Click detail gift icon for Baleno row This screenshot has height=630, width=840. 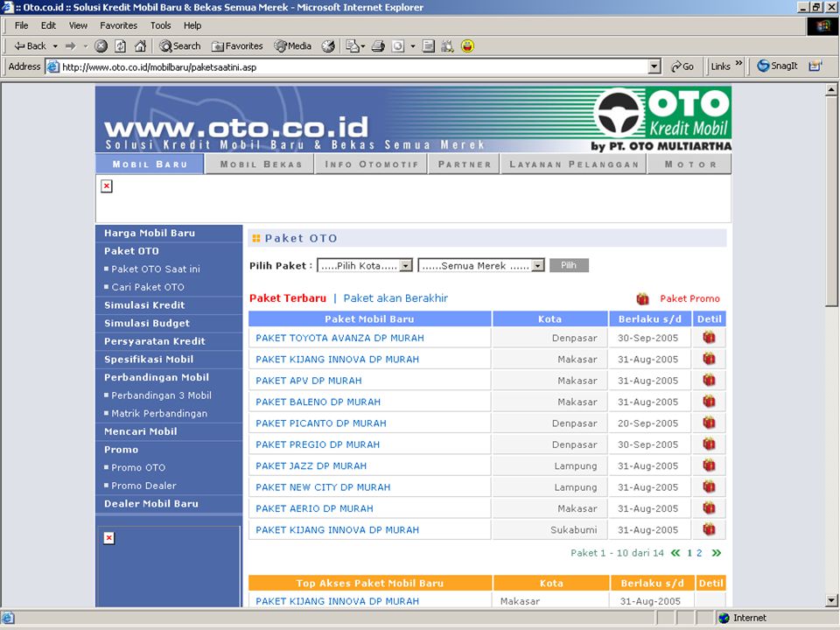710,402
